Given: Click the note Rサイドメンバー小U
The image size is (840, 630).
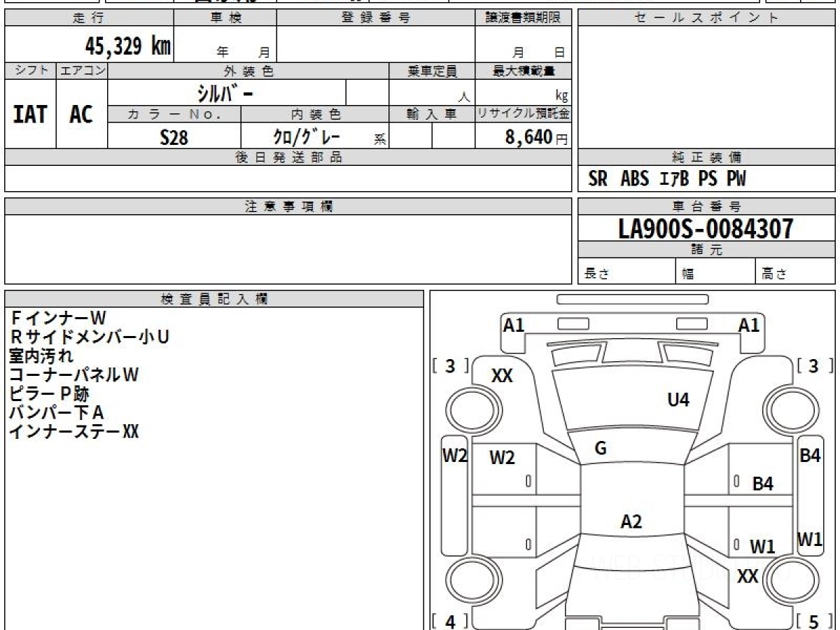Looking at the screenshot, I should (90, 337).
